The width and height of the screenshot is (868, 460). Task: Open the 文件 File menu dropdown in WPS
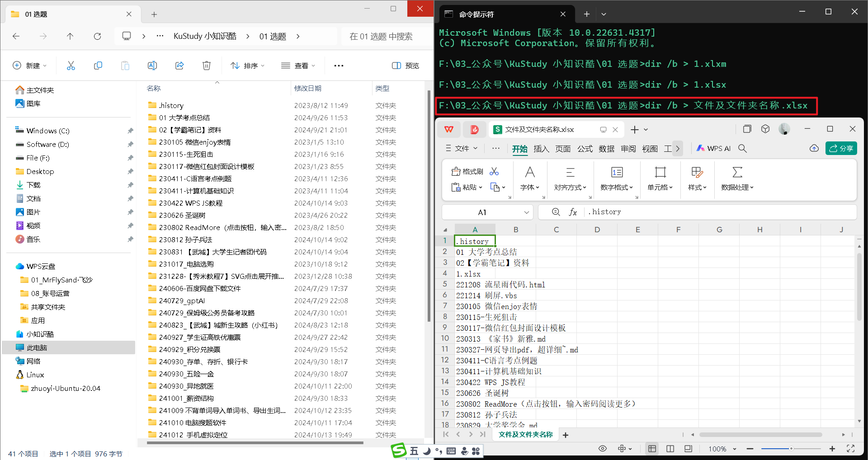(462, 148)
